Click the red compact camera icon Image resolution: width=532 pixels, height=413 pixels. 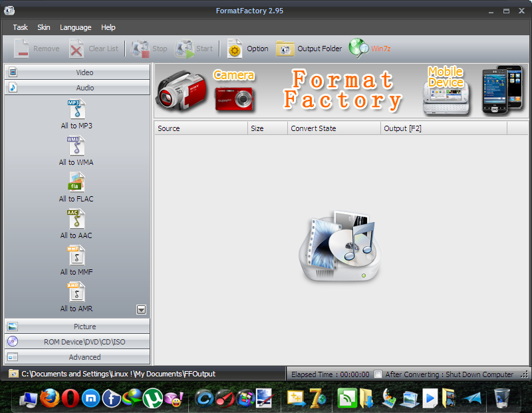234,98
